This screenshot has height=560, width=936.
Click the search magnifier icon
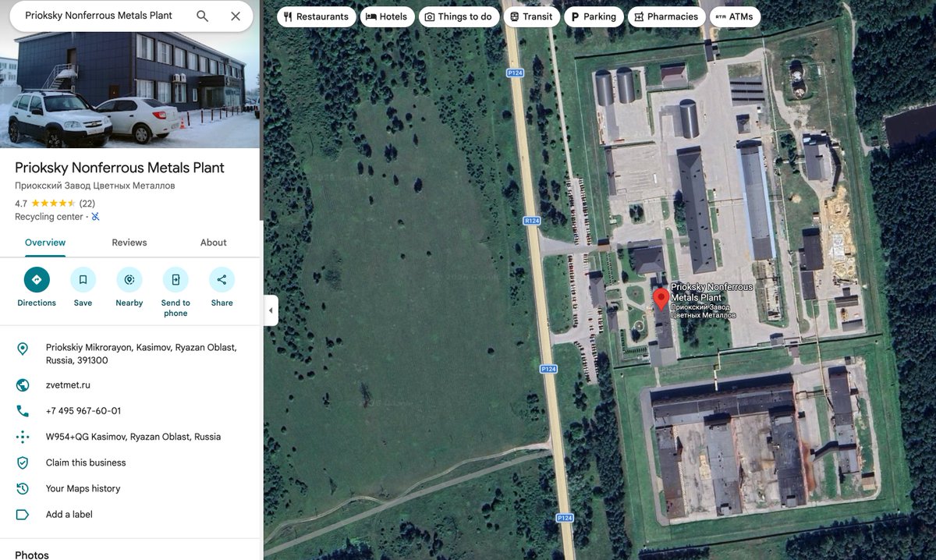(202, 16)
